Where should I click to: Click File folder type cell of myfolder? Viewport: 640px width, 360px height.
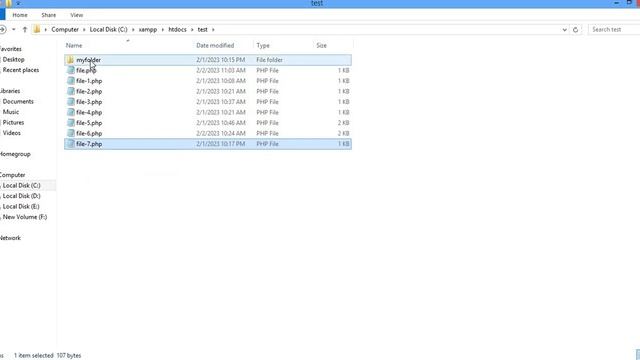tap(269, 60)
